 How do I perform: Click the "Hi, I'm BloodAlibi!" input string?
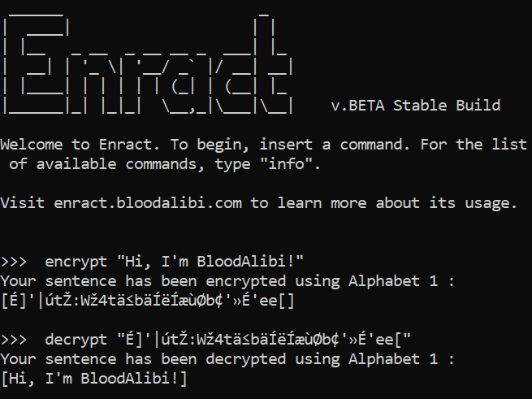(210, 262)
